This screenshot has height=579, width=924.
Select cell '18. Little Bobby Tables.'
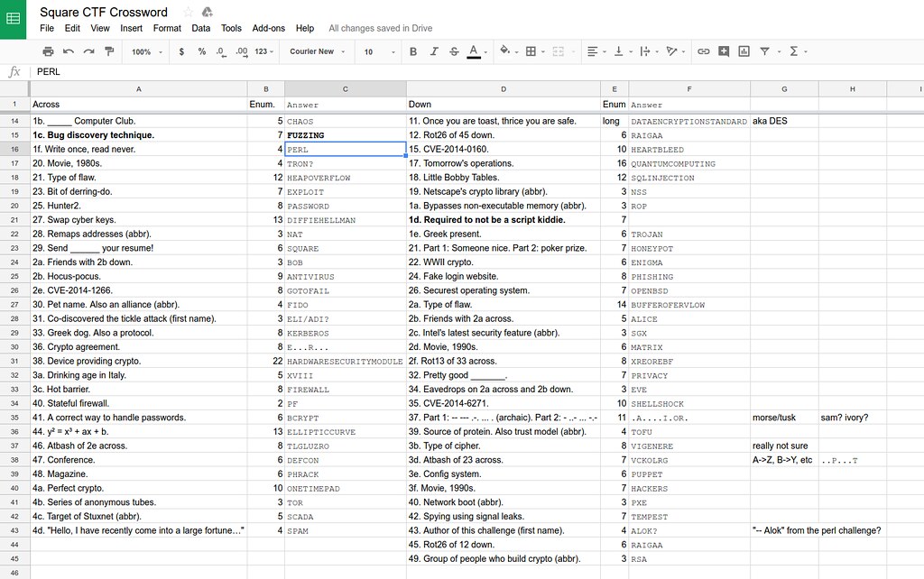point(504,178)
